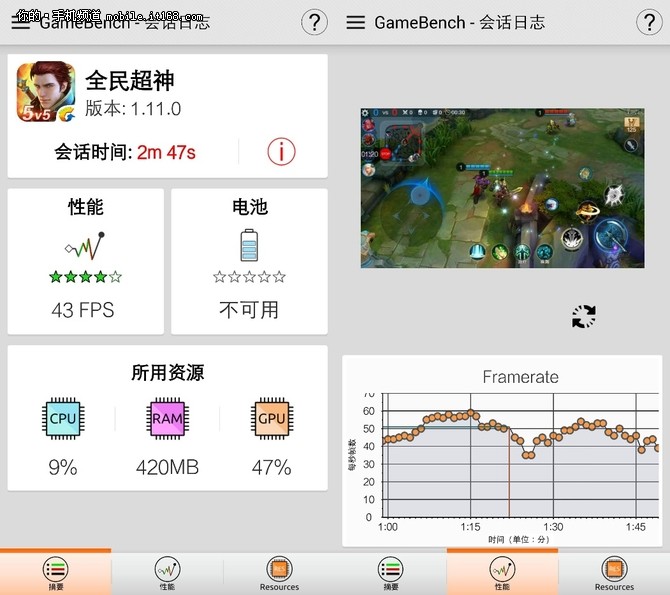Go to the 摘要 tab on the Framerate screen
The height and width of the screenshot is (595, 670).
point(390,573)
